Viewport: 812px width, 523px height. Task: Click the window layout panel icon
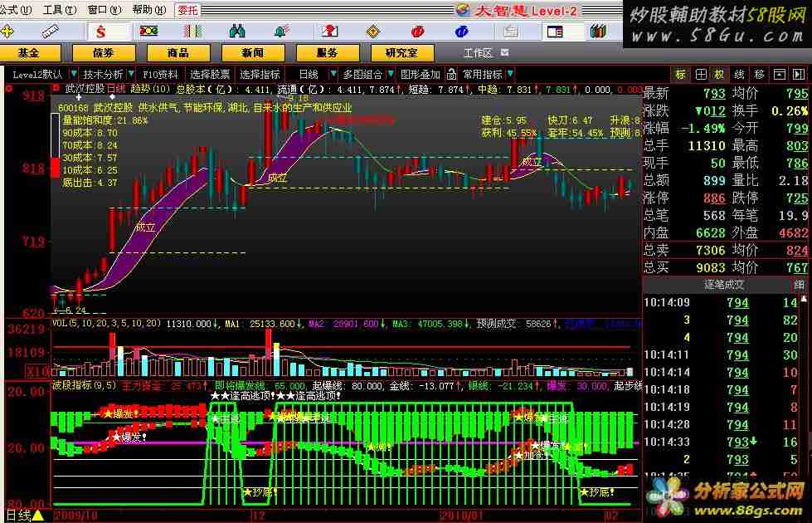[x=555, y=32]
